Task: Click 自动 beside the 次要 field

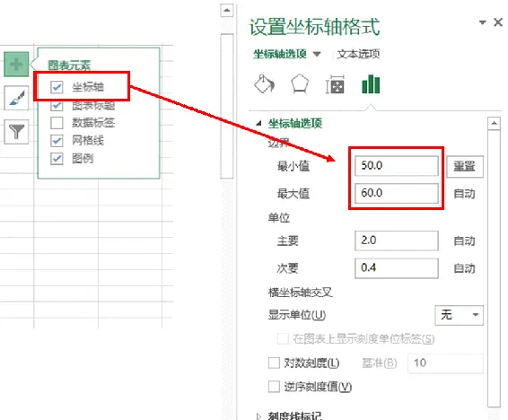Action: pyautogui.click(x=464, y=268)
